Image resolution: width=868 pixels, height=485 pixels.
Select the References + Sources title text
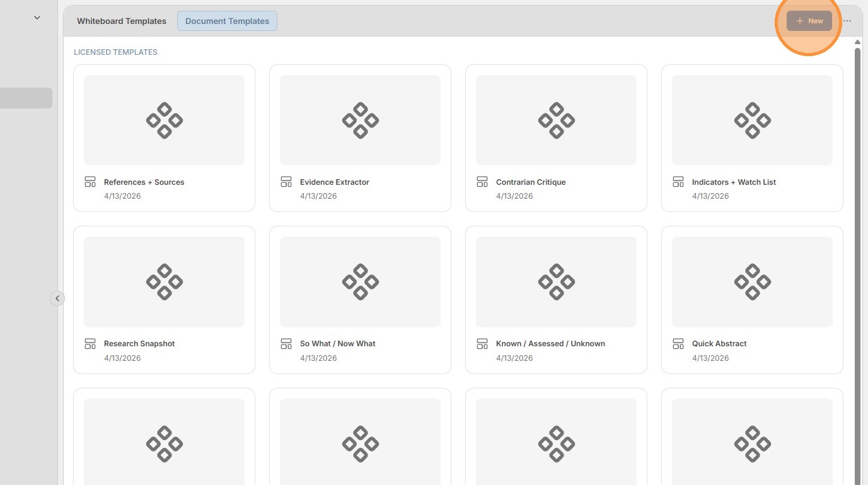click(144, 182)
